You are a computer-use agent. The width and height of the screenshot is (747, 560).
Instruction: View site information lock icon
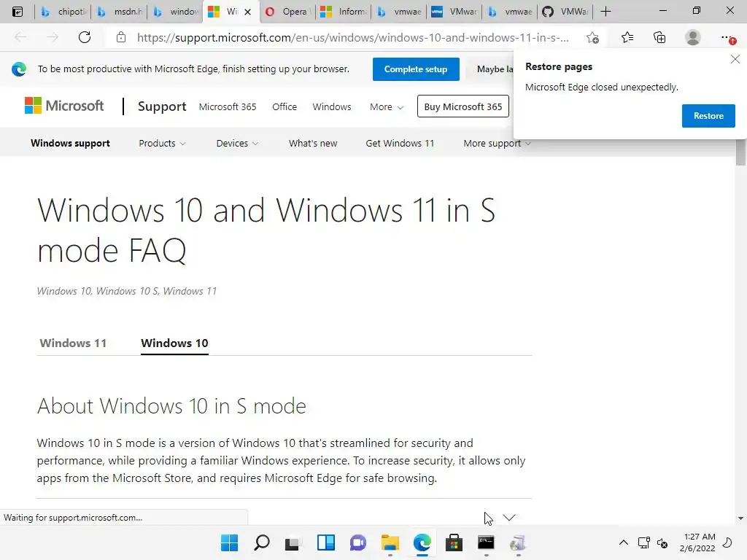click(x=121, y=37)
